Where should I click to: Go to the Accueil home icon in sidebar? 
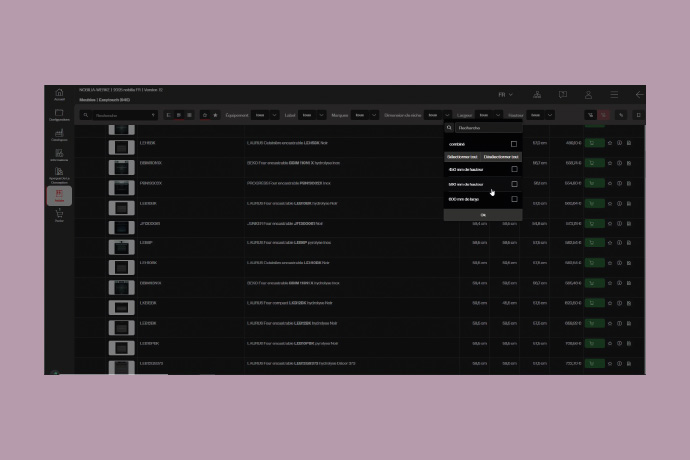(59, 94)
